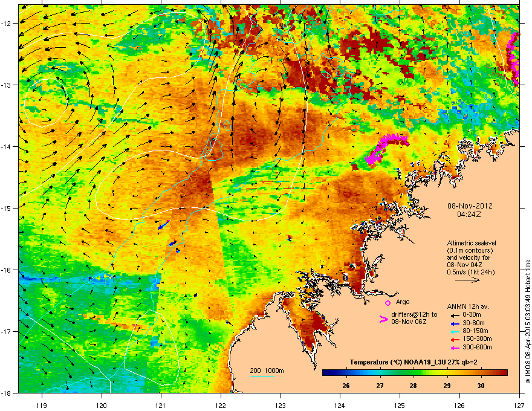Click the temperature colorbar near 30 degrees

coord(481,373)
